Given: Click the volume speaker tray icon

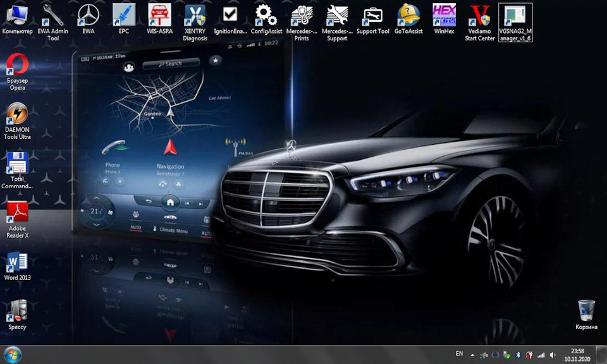Looking at the screenshot, I should (x=553, y=355).
